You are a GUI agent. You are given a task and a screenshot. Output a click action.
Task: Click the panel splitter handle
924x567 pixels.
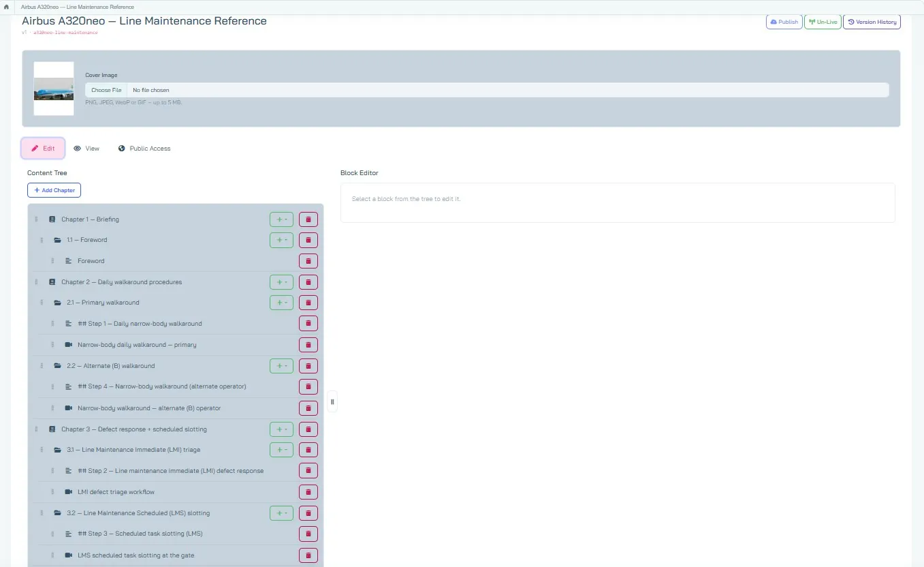tap(332, 401)
